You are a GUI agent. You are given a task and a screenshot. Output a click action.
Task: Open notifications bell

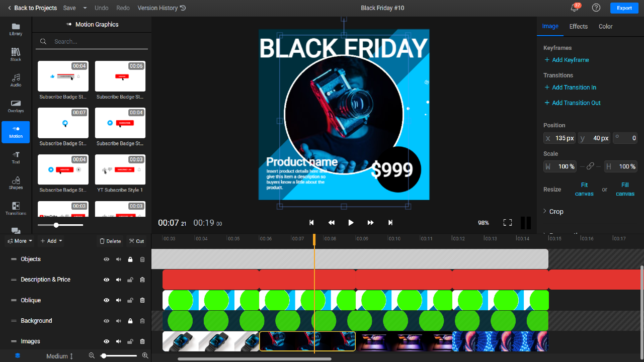(x=574, y=8)
